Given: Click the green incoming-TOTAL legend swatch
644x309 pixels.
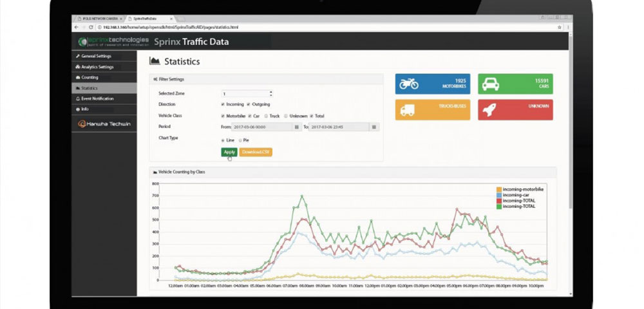Looking at the screenshot, I should (x=499, y=207).
